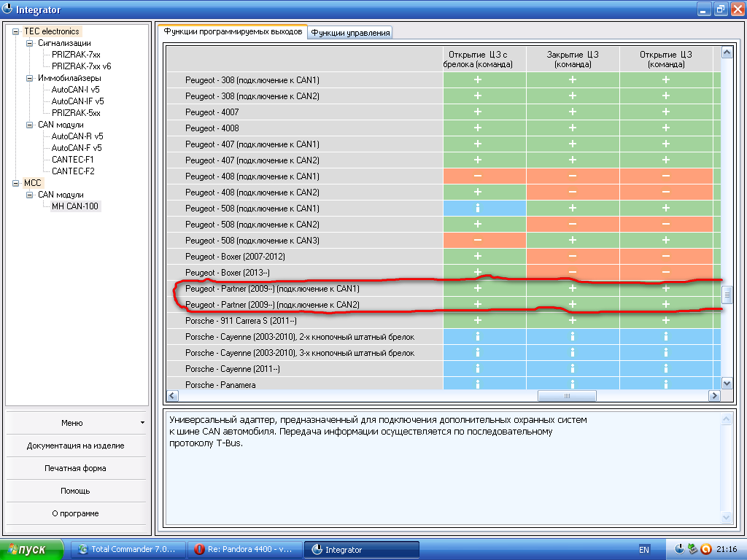Select PRIZRAK-7xx v6 device
This screenshot has width=747, height=560.
(x=81, y=66)
